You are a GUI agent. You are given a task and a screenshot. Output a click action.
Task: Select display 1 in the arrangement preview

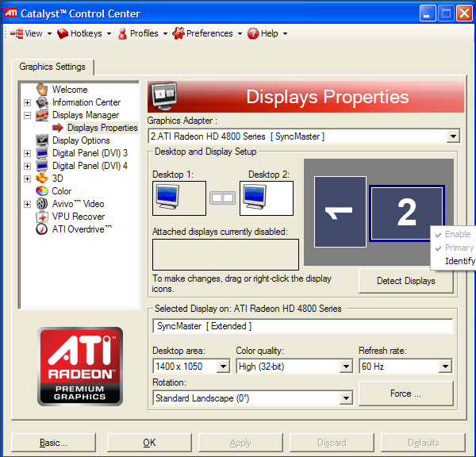pyautogui.click(x=340, y=212)
